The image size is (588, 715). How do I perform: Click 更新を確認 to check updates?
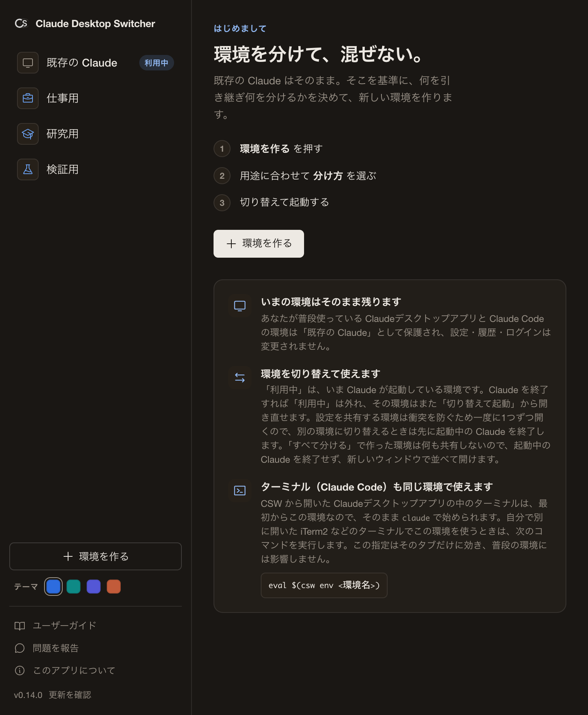click(x=70, y=695)
